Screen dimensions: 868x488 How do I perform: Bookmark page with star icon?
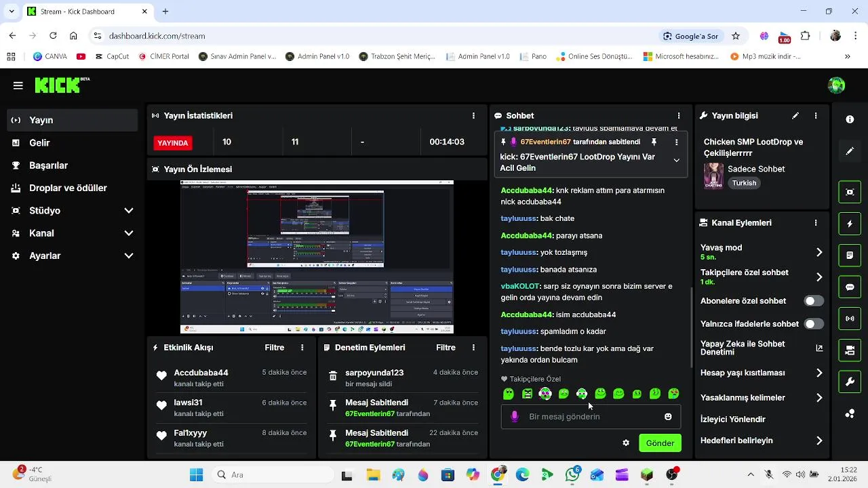(736, 36)
